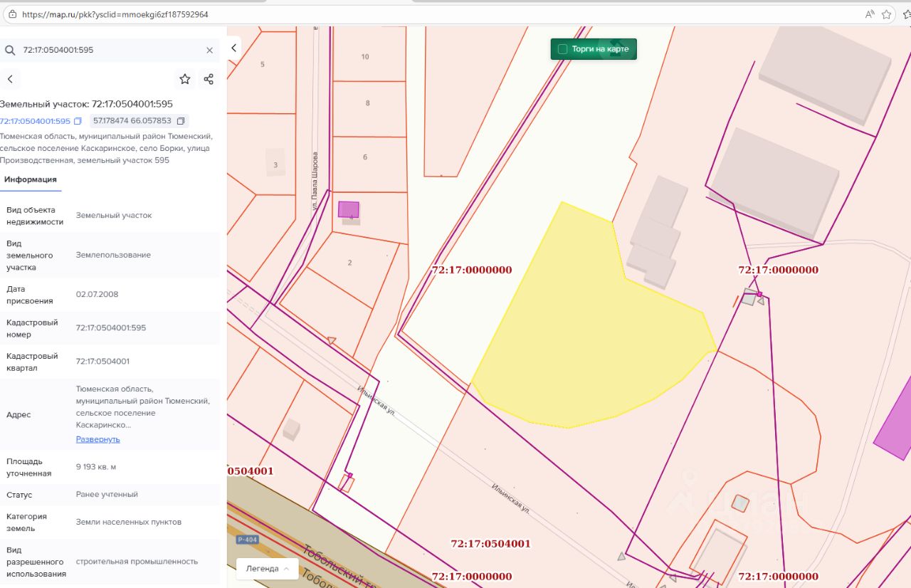911x588 pixels.
Task: Click the cadastral search input field
Action: tap(107, 51)
